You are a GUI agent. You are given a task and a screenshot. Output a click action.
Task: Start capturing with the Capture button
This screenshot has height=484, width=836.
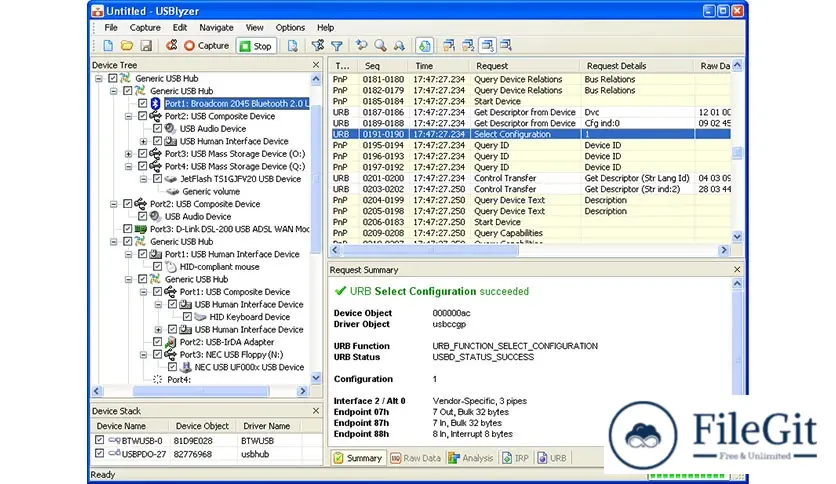[x=206, y=46]
